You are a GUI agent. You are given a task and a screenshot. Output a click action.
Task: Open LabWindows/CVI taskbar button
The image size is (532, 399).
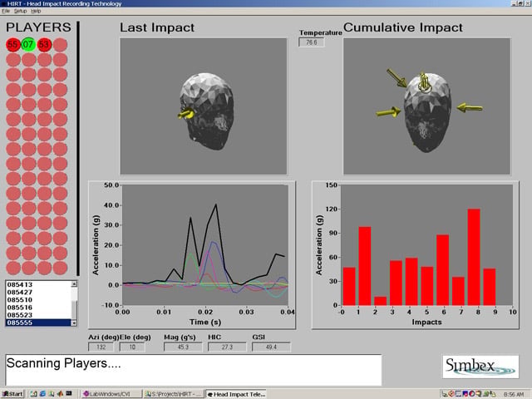coord(112,394)
